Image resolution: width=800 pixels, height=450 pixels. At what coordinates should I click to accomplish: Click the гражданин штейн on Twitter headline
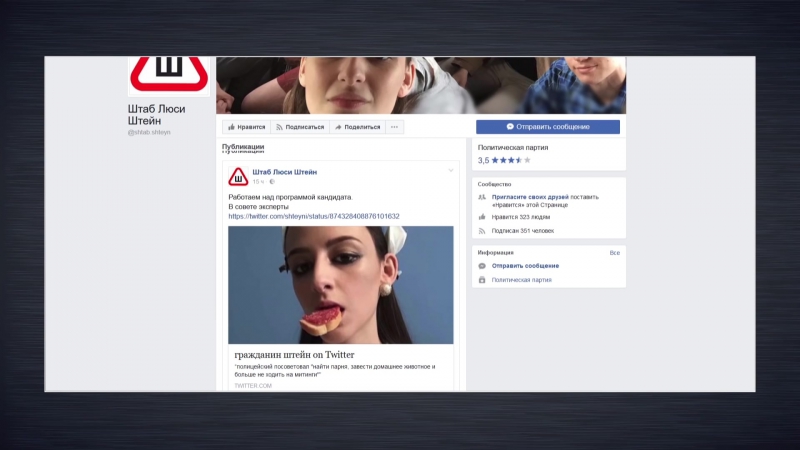(x=294, y=355)
